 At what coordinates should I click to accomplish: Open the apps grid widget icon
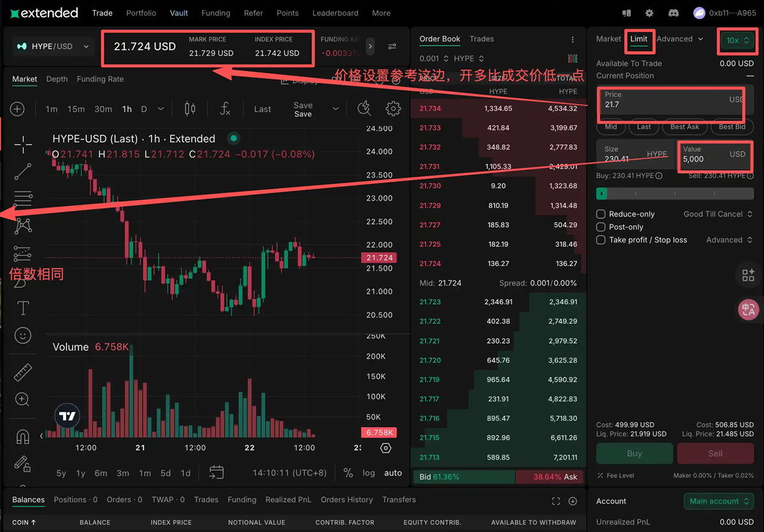coord(748,275)
